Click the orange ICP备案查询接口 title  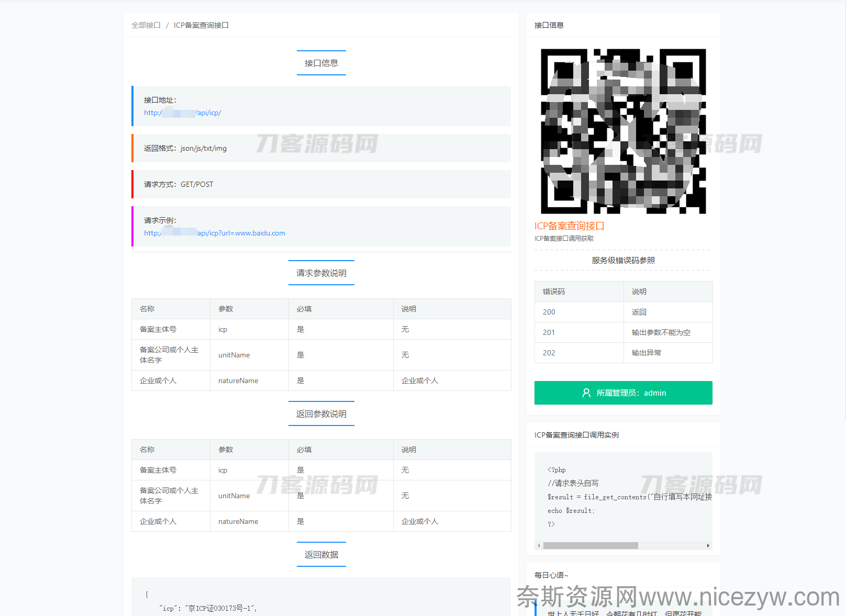coord(569,226)
